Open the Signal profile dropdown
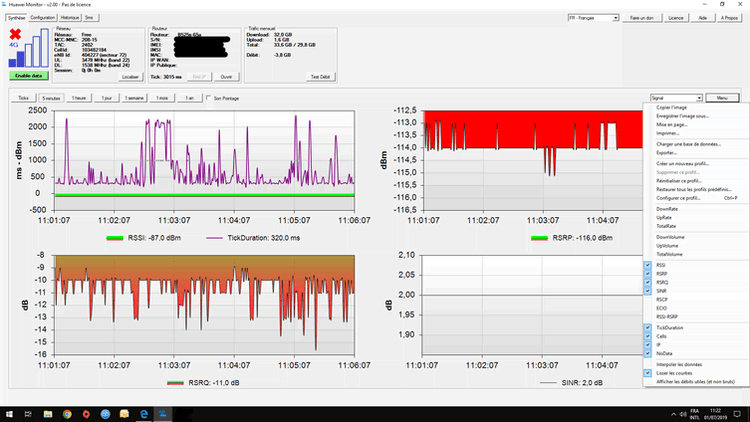The image size is (750, 422). [x=676, y=98]
